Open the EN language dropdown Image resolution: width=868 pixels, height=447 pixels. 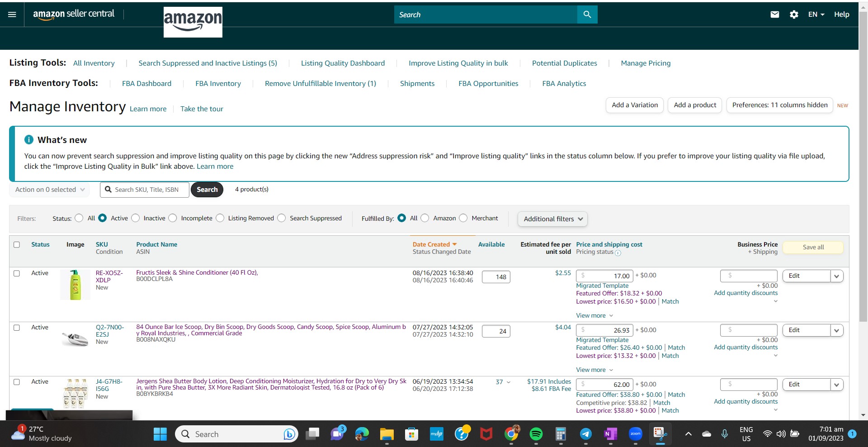pyautogui.click(x=816, y=14)
